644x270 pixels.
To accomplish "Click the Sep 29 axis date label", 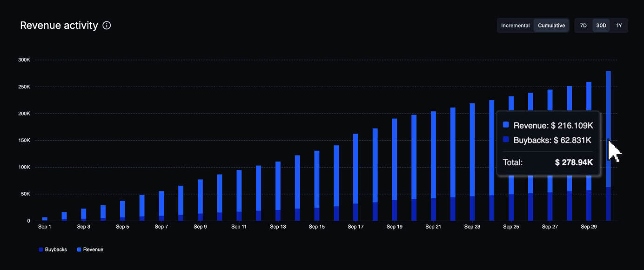I will tap(589, 227).
